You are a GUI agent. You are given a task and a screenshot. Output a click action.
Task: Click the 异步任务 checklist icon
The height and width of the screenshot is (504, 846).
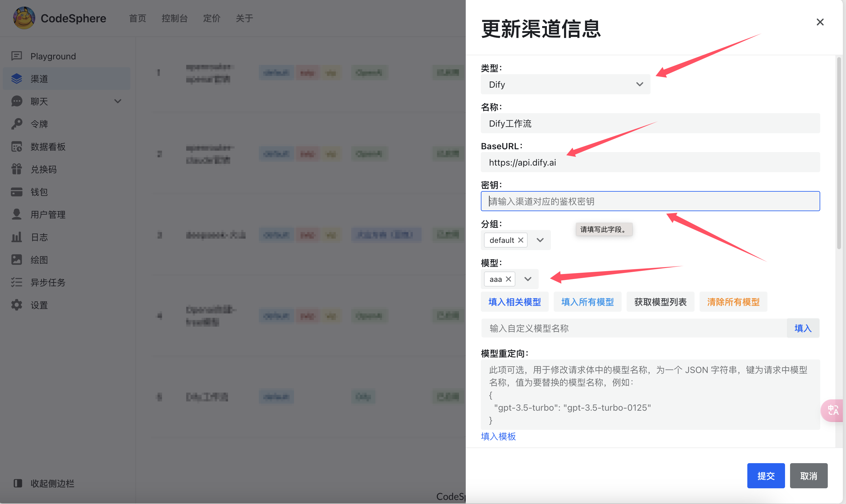coord(16,282)
